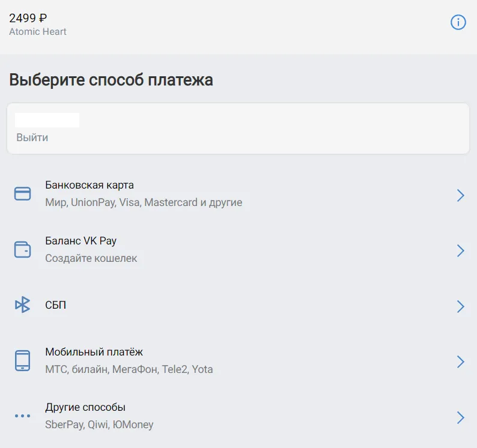
Task: Open the payment info icon
Action: click(x=458, y=22)
